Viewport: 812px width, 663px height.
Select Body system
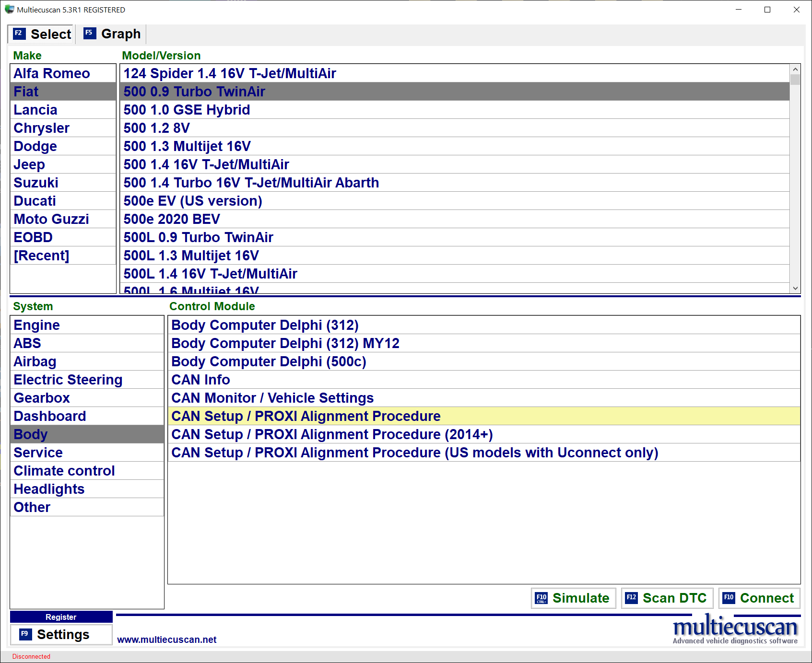(87, 434)
